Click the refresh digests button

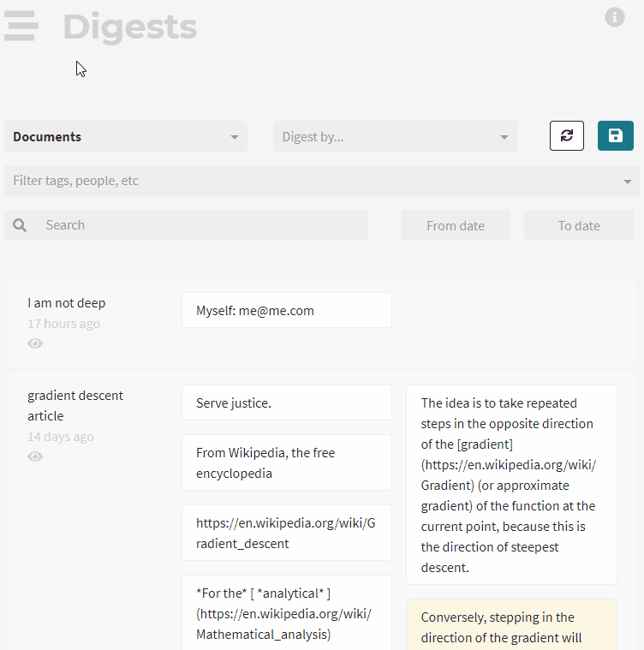566,135
